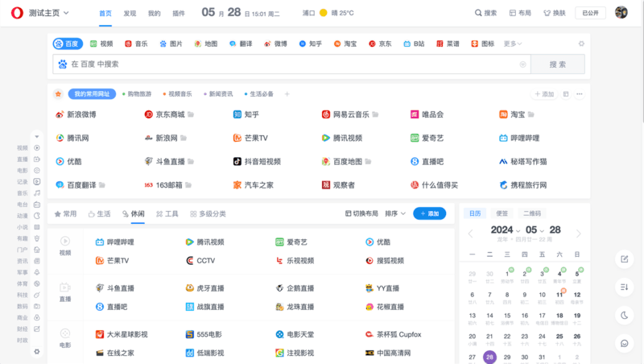The height and width of the screenshot is (364, 644).
Task: Open the sidebar settings gear
Action: (37, 352)
